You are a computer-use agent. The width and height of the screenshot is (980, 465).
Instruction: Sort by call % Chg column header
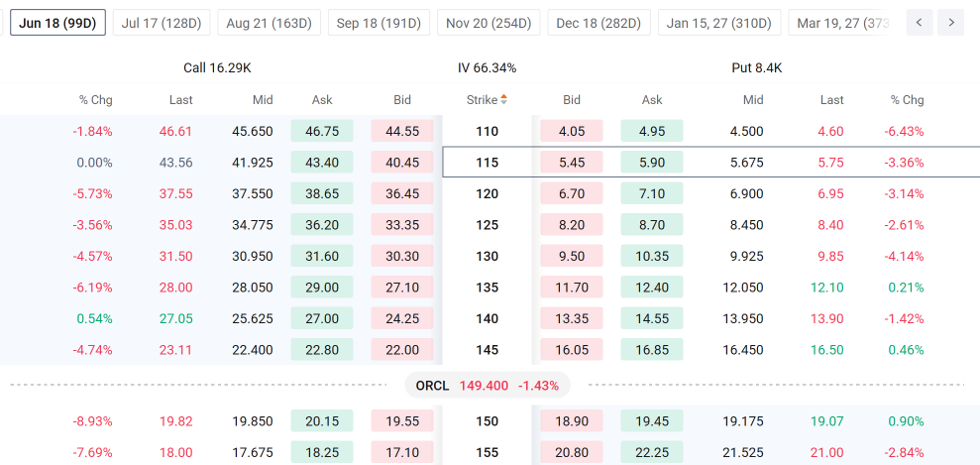(x=96, y=99)
